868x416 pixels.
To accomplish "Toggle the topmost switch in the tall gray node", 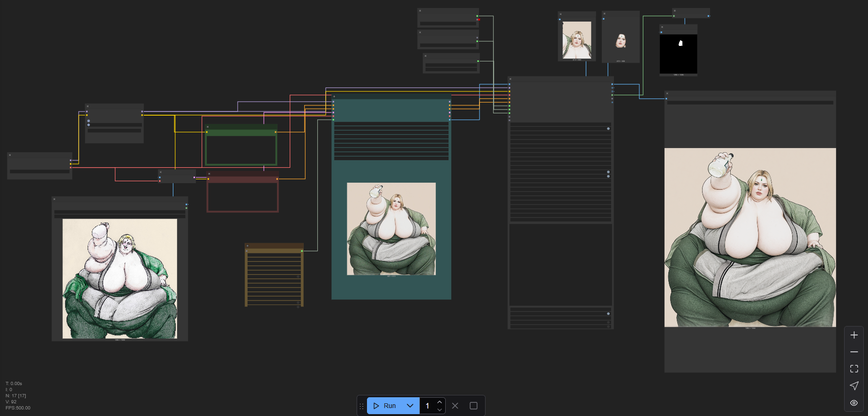I will [608, 128].
